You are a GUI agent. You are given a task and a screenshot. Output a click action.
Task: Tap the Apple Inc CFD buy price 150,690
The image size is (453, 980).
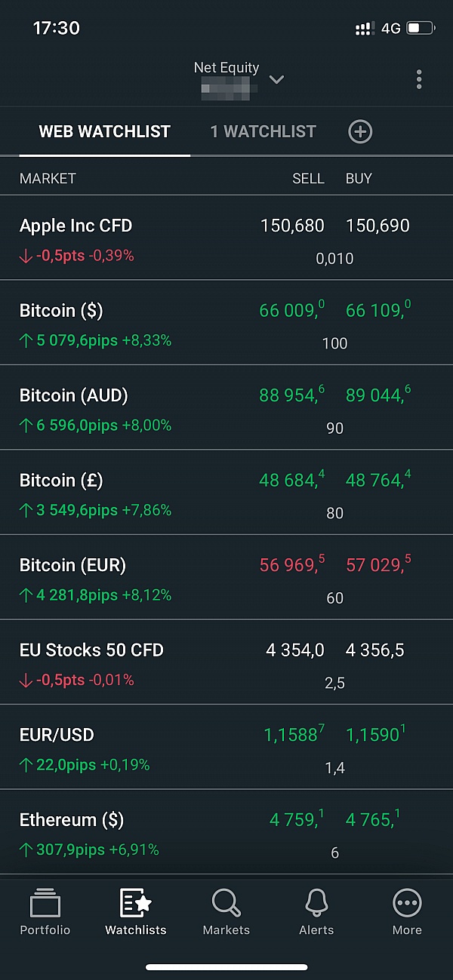coord(377,226)
